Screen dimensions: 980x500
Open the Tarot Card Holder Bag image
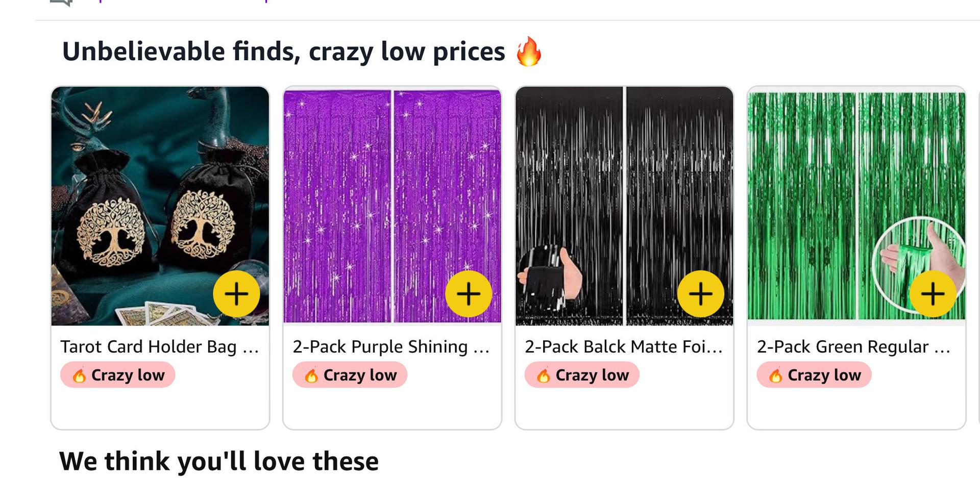(160, 206)
